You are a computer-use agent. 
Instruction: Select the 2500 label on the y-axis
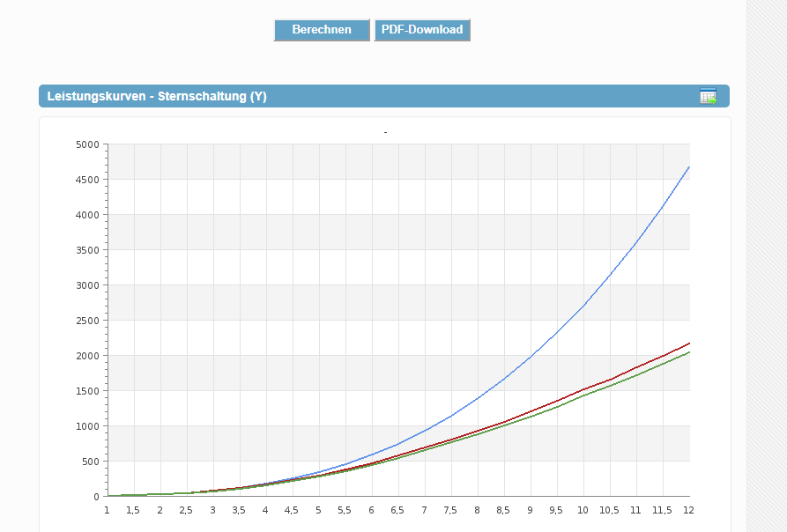(87, 321)
